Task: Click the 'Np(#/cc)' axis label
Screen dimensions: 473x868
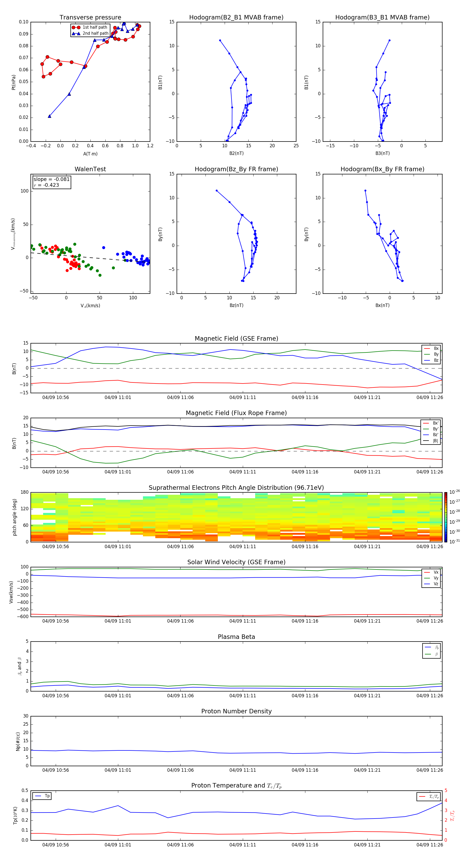Action: tap(18, 741)
